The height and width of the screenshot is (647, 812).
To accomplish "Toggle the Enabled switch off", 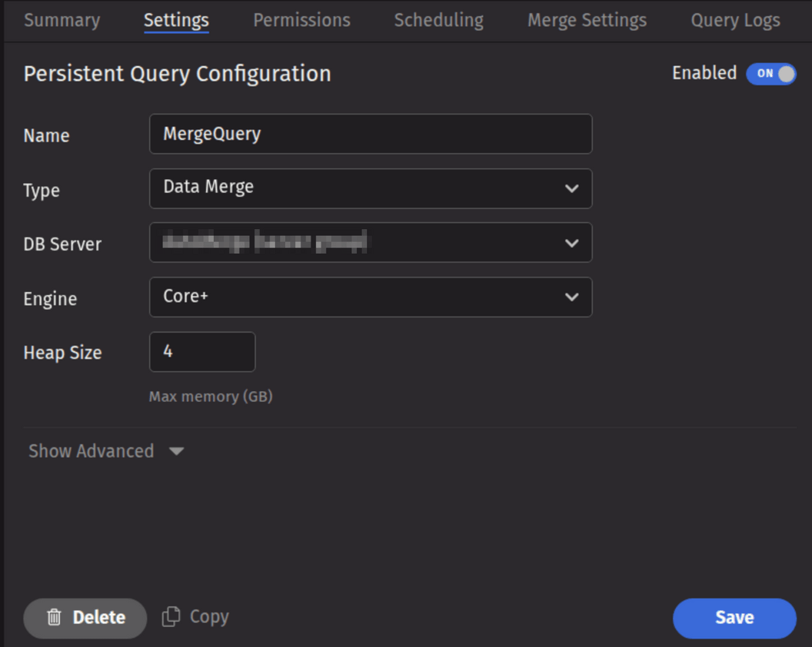I will pos(770,74).
